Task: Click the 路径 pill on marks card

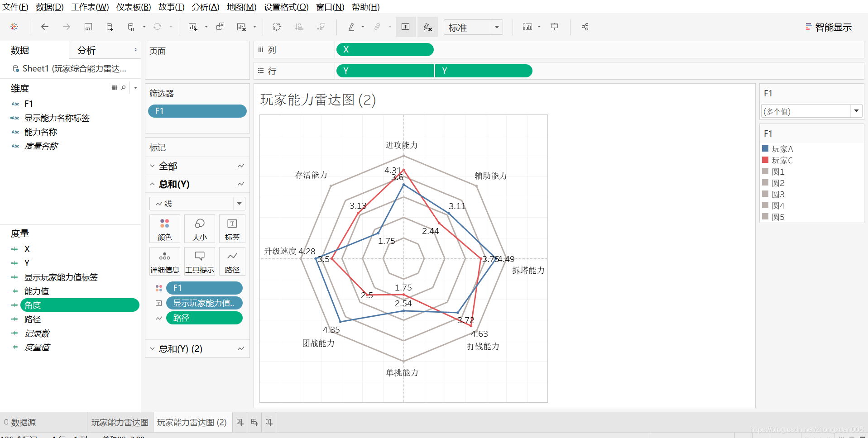Action: 204,318
